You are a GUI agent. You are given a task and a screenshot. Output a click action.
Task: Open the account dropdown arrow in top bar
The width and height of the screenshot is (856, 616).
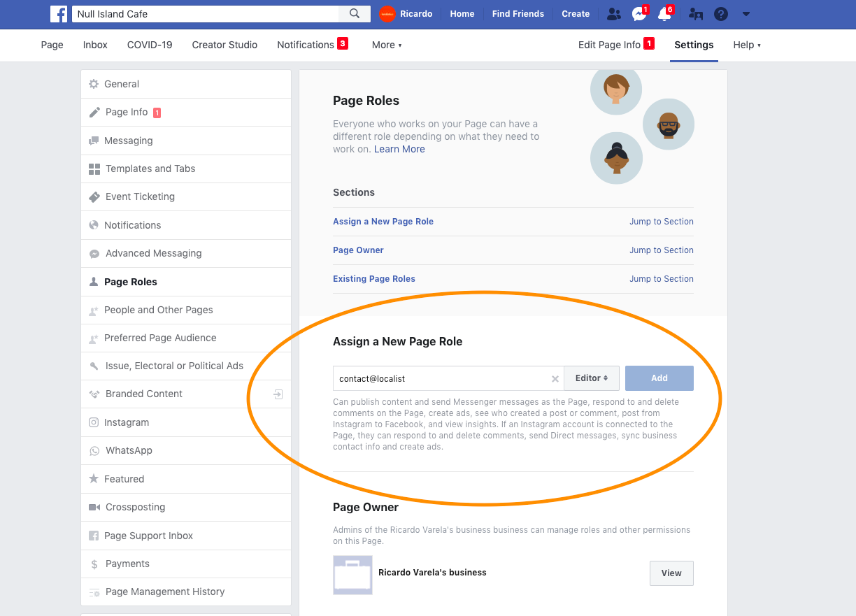click(x=746, y=14)
